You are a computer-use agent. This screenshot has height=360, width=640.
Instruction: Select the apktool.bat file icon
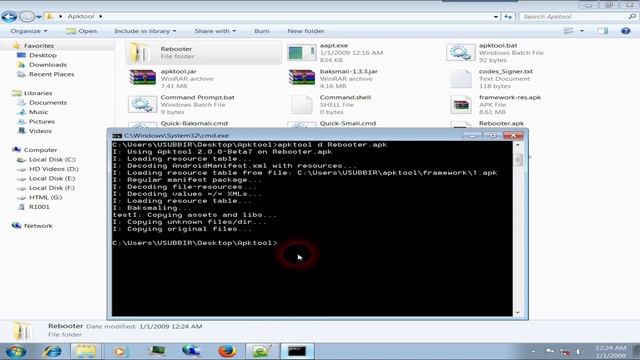461,53
